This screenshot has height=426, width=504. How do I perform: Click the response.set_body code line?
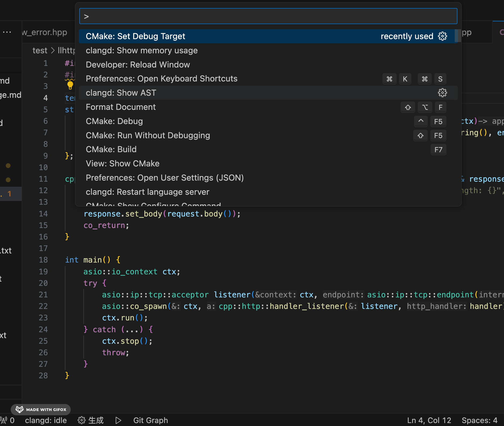pyautogui.click(x=162, y=214)
